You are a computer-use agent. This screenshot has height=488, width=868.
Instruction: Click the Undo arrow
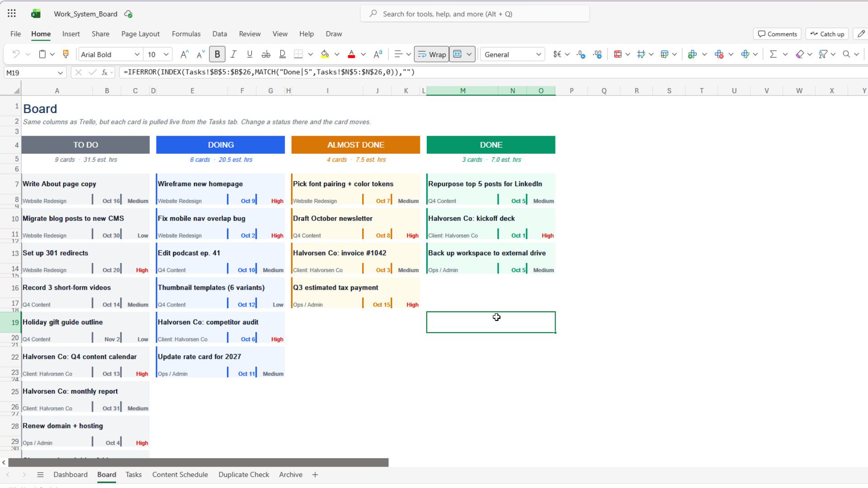coord(16,54)
